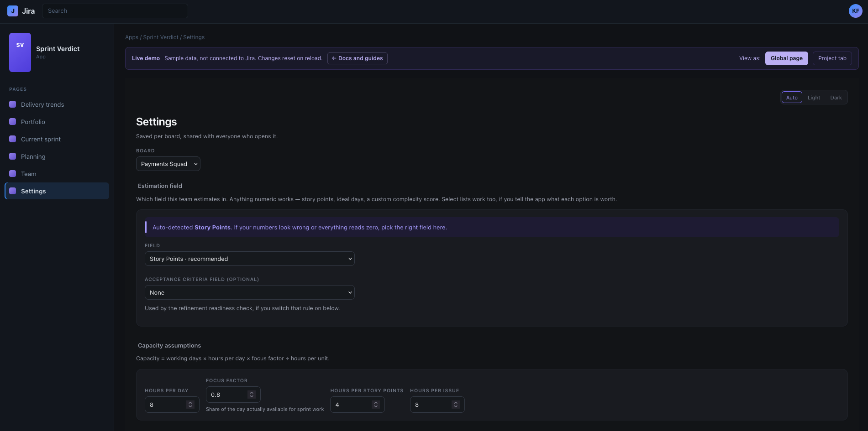
Task: Click the Estimation field heading
Action: [160, 186]
